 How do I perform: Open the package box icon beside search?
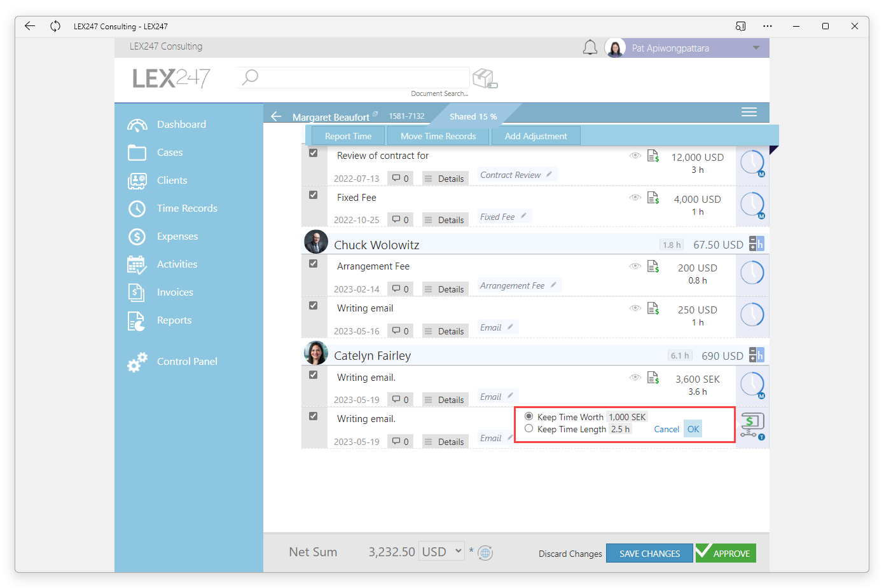pyautogui.click(x=485, y=78)
